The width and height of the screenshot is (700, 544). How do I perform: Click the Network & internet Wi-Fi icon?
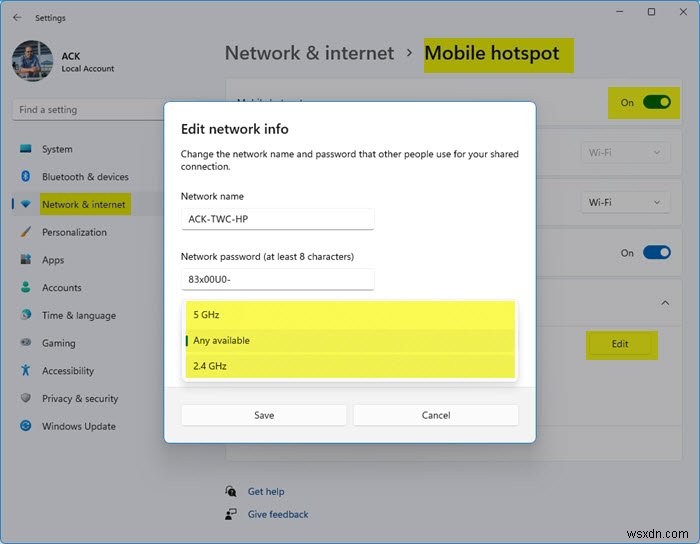pyautogui.click(x=25, y=204)
